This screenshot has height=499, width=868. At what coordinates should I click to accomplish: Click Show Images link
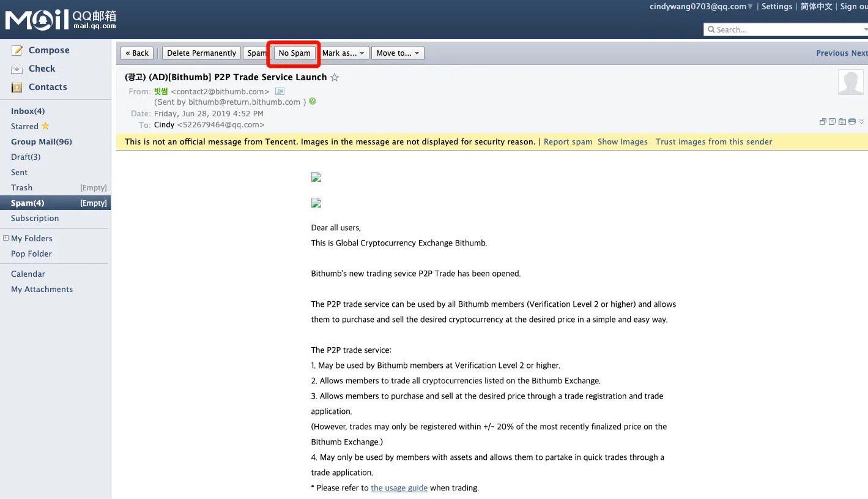(x=622, y=141)
